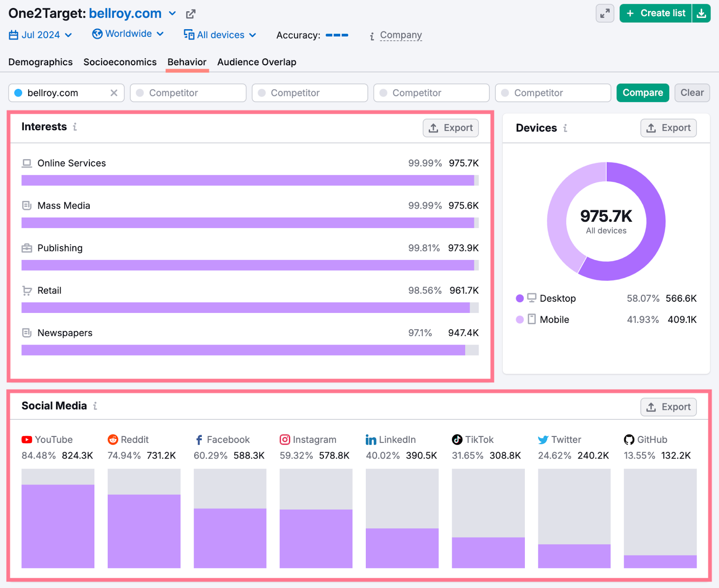This screenshot has width=719, height=588.
Task: Switch to the Demographics tab
Action: click(40, 62)
